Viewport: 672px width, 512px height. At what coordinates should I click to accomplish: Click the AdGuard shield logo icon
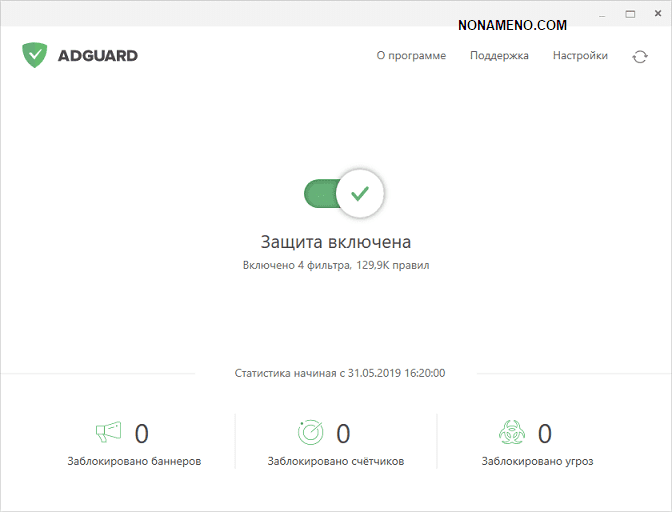pos(35,55)
